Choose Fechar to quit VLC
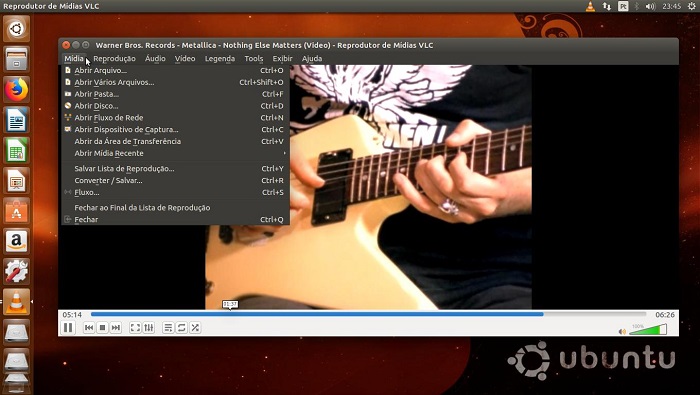Image resolution: width=700 pixels, height=395 pixels. tap(175, 220)
